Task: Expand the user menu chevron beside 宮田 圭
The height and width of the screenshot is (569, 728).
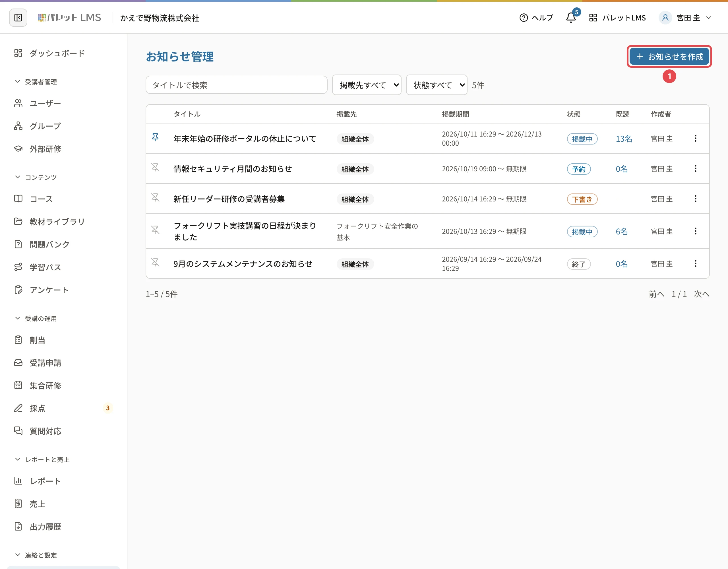Action: 709,18
